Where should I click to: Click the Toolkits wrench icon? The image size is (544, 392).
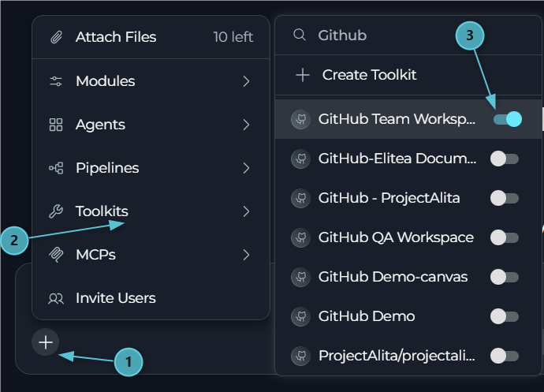click(56, 211)
